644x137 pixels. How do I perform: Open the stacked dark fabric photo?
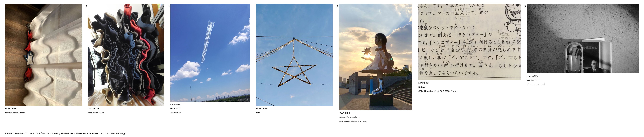(126, 55)
